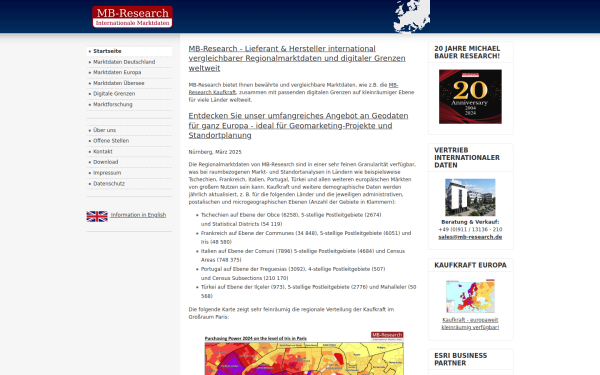Click the '20 JAHRE MICHAEL BAUER RESEARCH!' heading
This screenshot has width=600, height=375.
(467, 52)
